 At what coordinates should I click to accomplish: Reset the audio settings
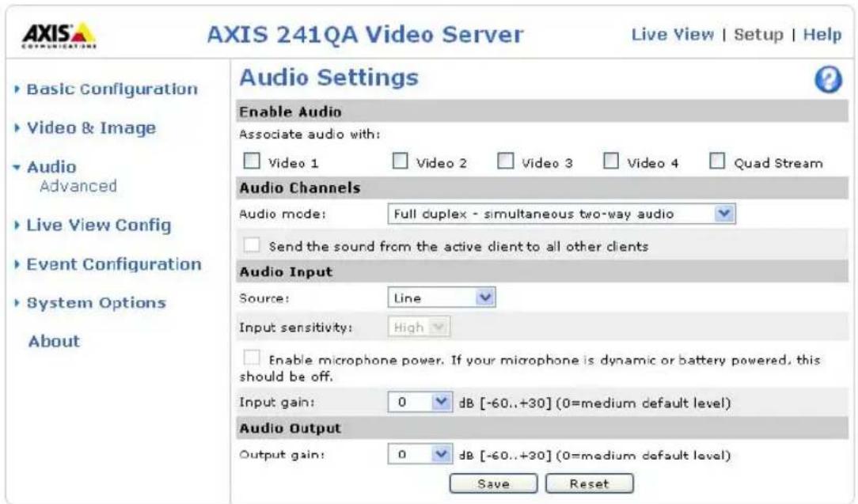(590, 483)
